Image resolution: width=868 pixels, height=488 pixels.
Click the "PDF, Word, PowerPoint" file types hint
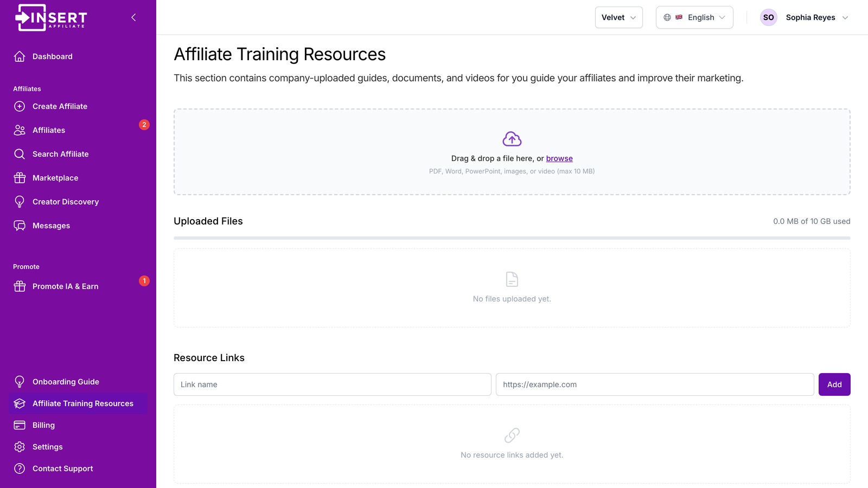[x=512, y=171]
